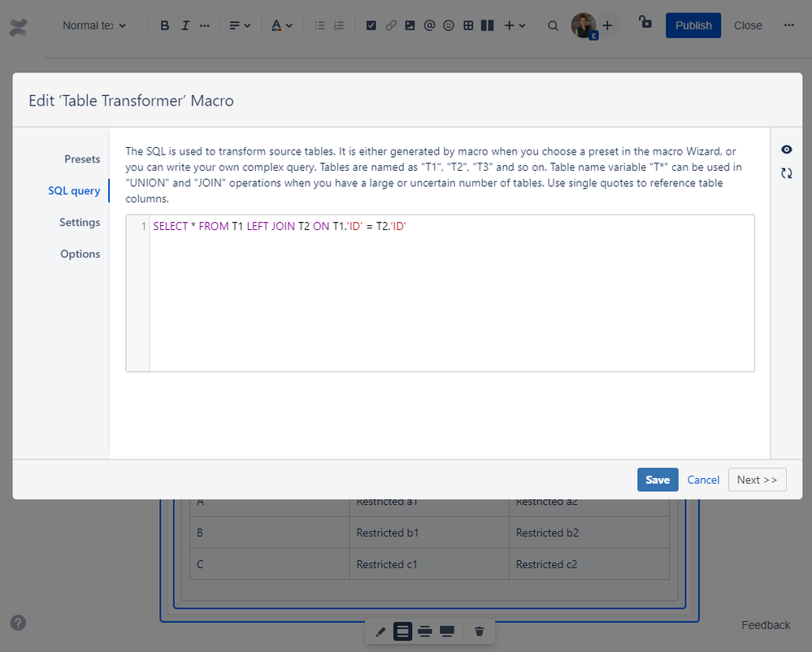Open editor more actions menu
The width and height of the screenshot is (812, 652).
(x=788, y=25)
